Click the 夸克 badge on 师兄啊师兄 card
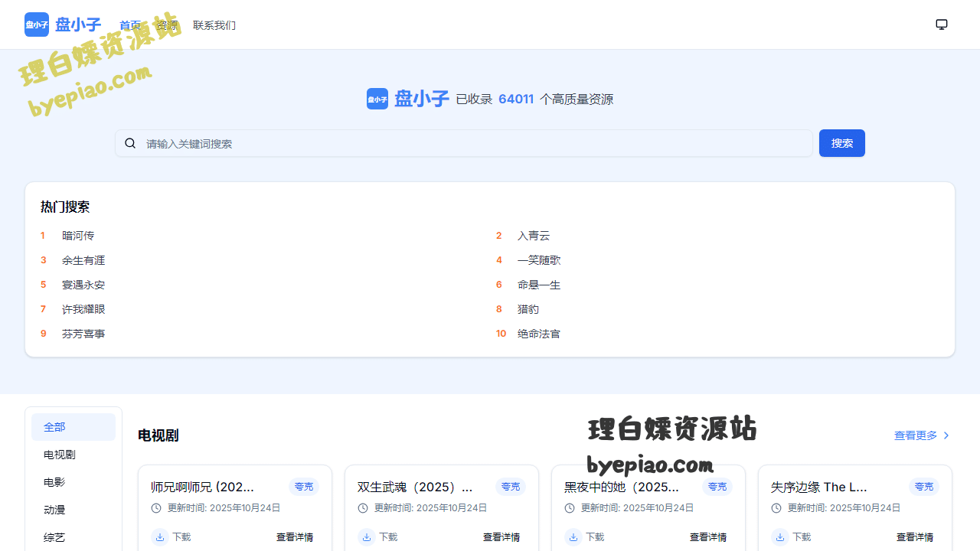This screenshot has height=551, width=980. (304, 487)
